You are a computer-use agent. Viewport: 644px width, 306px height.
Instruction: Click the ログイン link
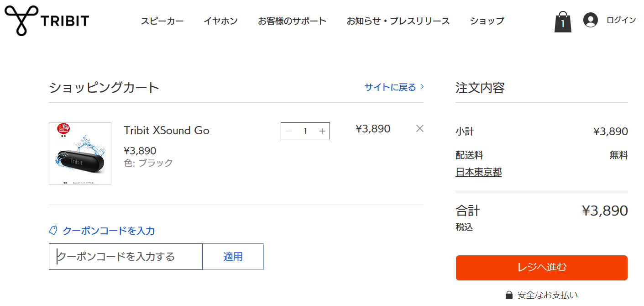[621, 20]
